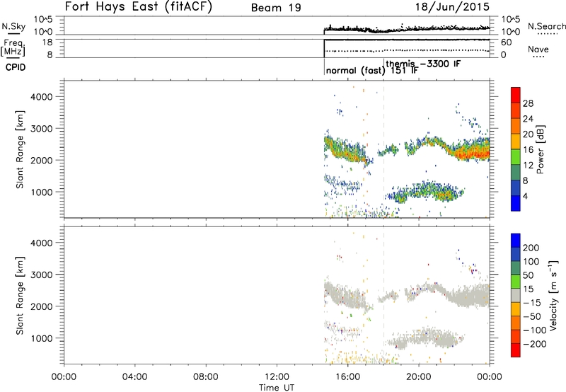Click the '4000' tick on power panel axis
The width and height of the screenshot is (566, 392).
pyautogui.click(x=42, y=97)
